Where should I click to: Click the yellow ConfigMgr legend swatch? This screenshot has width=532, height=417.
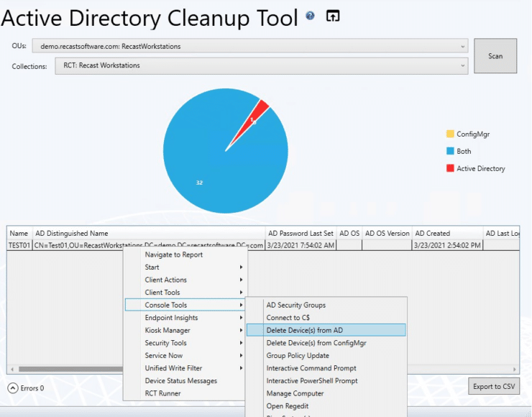pyautogui.click(x=450, y=134)
